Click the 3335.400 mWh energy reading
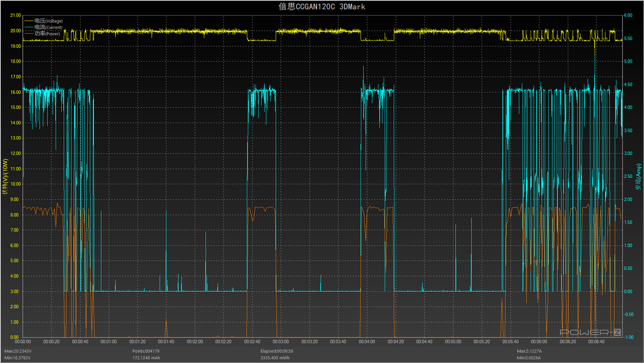Image resolution: width=644 pixels, height=363 pixels. tap(275, 358)
